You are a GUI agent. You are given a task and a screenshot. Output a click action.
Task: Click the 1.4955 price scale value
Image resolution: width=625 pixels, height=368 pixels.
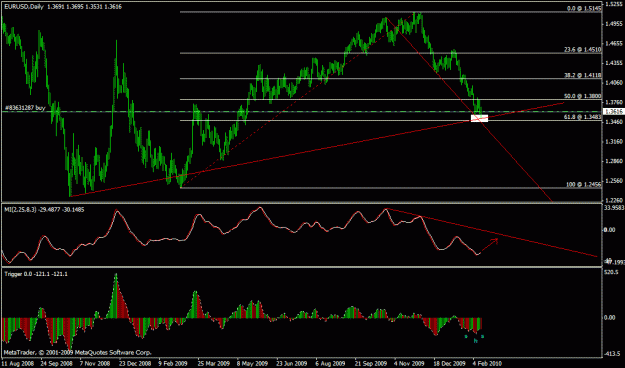pyautogui.click(x=614, y=24)
